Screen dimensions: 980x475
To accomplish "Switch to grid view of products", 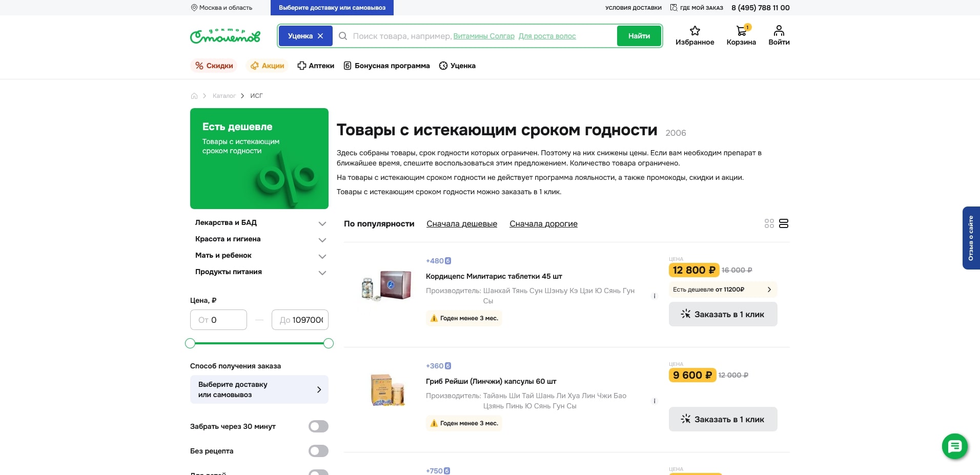I will [x=769, y=223].
